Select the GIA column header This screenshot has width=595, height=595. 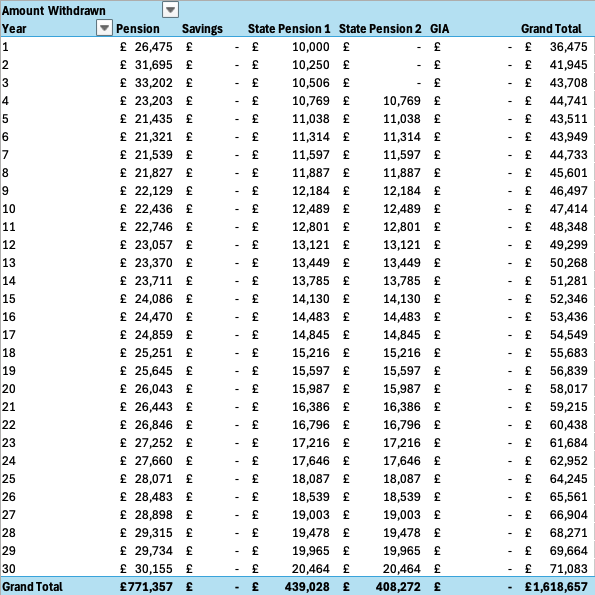(439, 29)
